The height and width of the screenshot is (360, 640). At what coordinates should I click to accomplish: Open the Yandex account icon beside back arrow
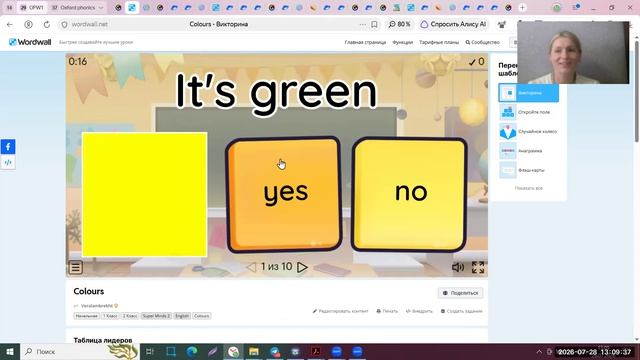28,24
